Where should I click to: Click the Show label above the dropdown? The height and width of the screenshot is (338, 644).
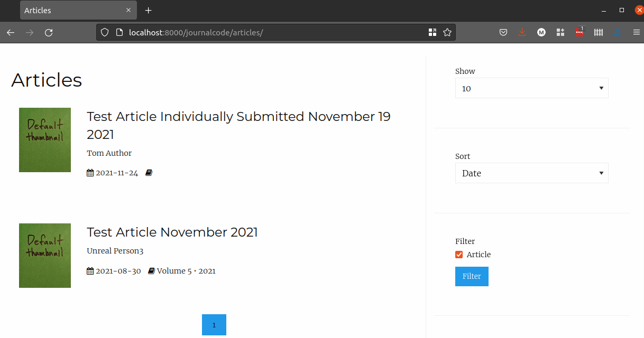coord(465,71)
